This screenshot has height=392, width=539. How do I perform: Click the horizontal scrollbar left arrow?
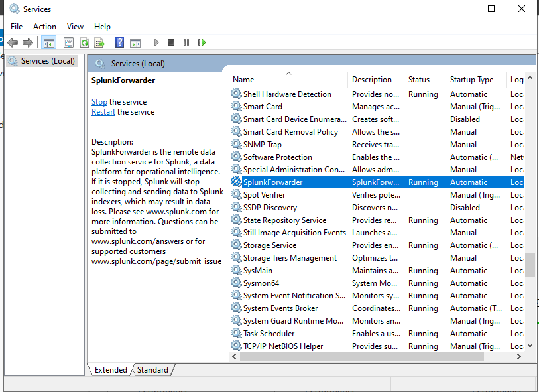click(x=235, y=357)
